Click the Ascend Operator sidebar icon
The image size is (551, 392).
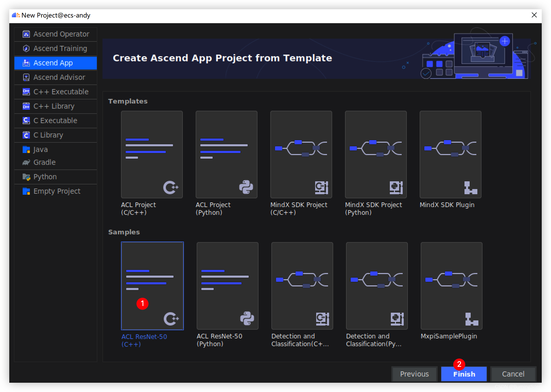26,34
